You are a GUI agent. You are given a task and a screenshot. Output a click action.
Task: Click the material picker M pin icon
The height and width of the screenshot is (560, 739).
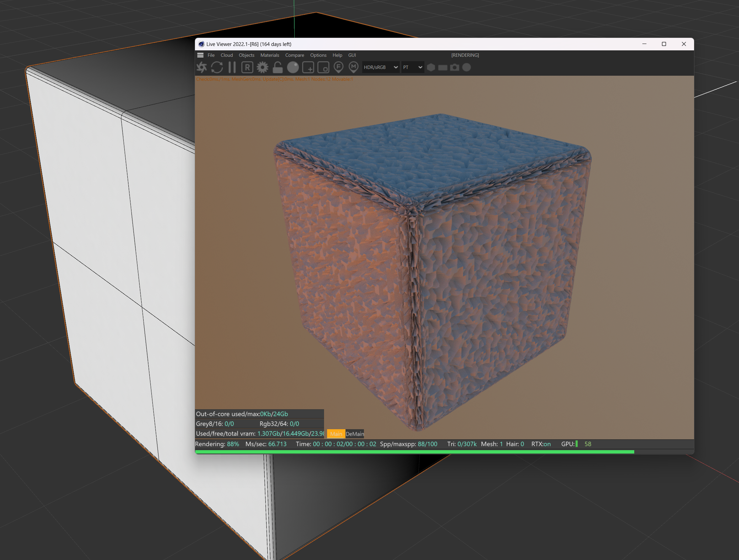353,67
